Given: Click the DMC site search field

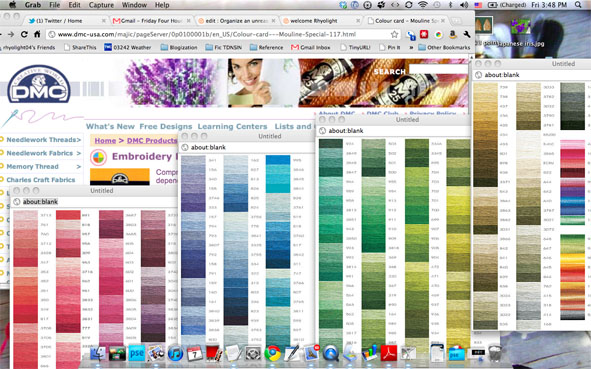Looking at the screenshot, I should (x=438, y=69).
